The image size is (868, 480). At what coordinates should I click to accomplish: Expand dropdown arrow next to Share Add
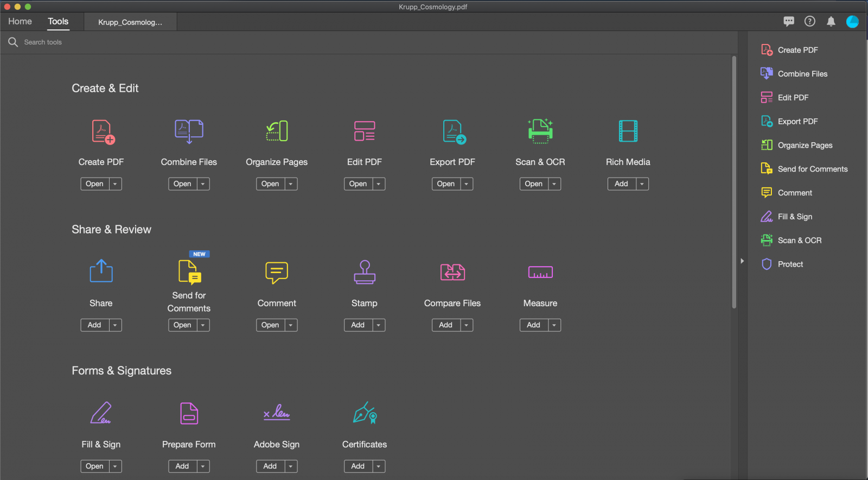coord(115,325)
